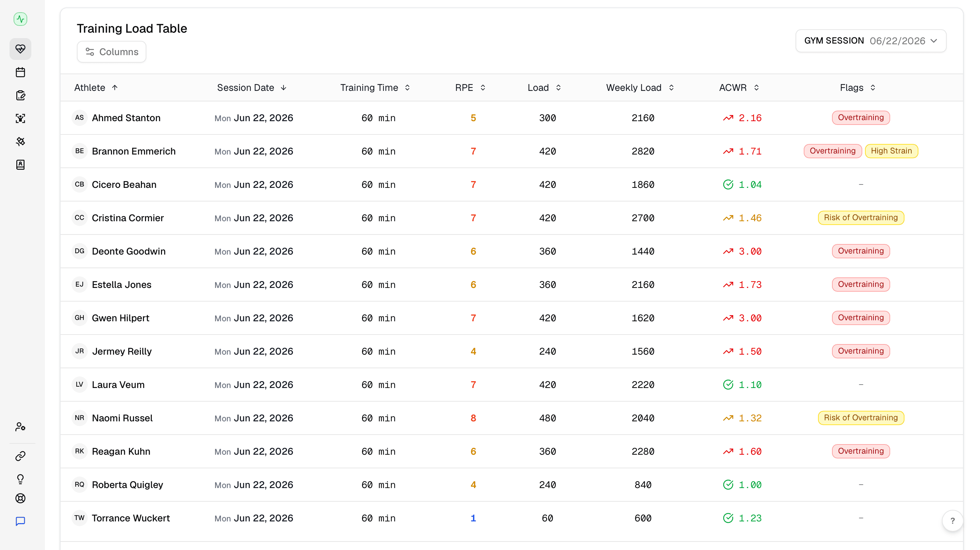980x550 pixels.
Task: Open the clipboard edit sidebar icon
Action: click(x=20, y=95)
